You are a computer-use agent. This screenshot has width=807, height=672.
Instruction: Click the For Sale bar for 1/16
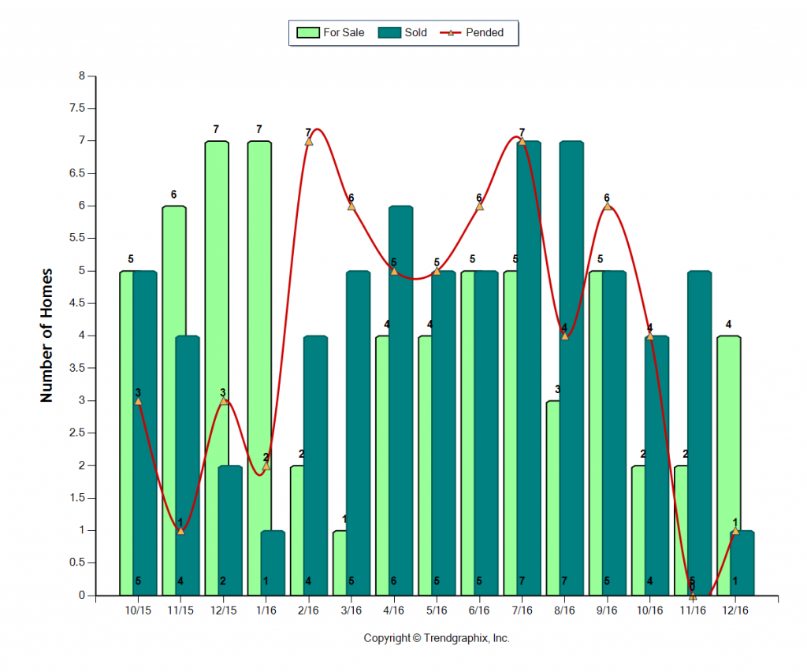[259, 369]
